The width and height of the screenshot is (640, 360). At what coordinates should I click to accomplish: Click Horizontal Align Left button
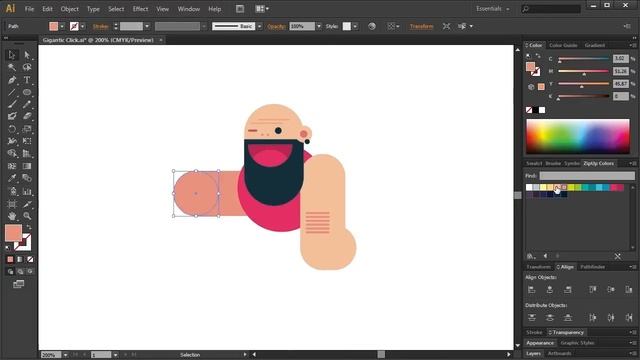point(531,289)
